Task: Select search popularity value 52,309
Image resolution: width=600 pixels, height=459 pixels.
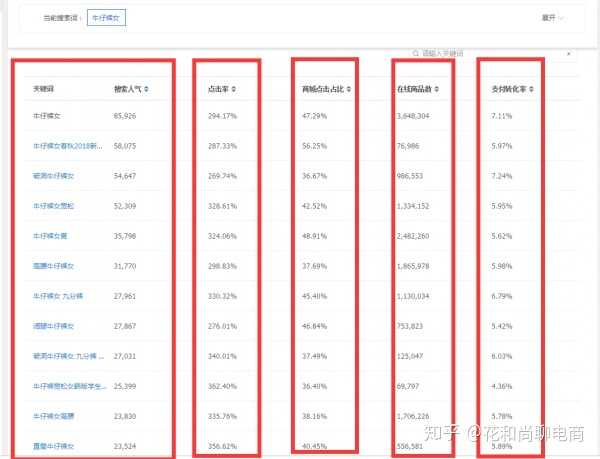Action: click(x=125, y=206)
